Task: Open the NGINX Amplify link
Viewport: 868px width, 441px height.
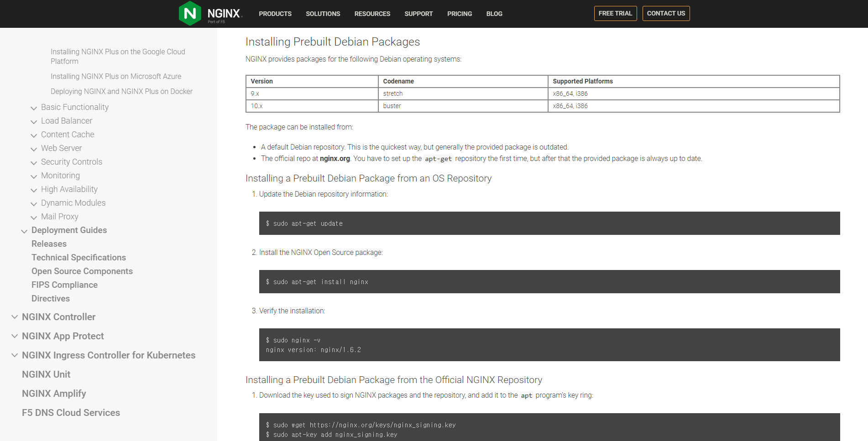Action: 54,394
